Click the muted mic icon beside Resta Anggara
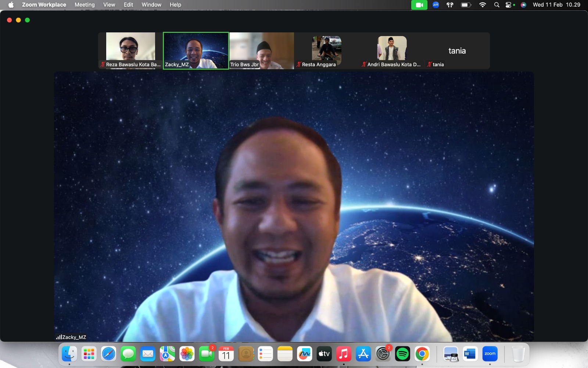 click(299, 64)
